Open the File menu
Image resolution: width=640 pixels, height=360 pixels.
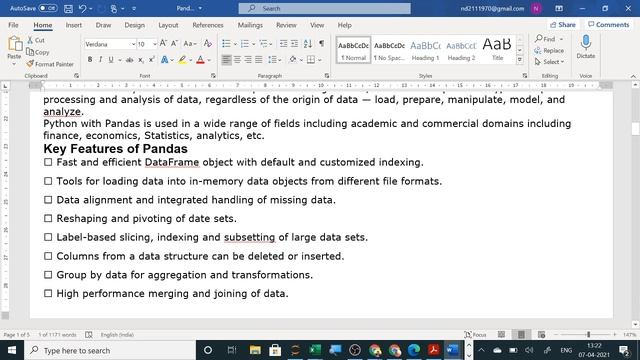[x=13, y=25]
